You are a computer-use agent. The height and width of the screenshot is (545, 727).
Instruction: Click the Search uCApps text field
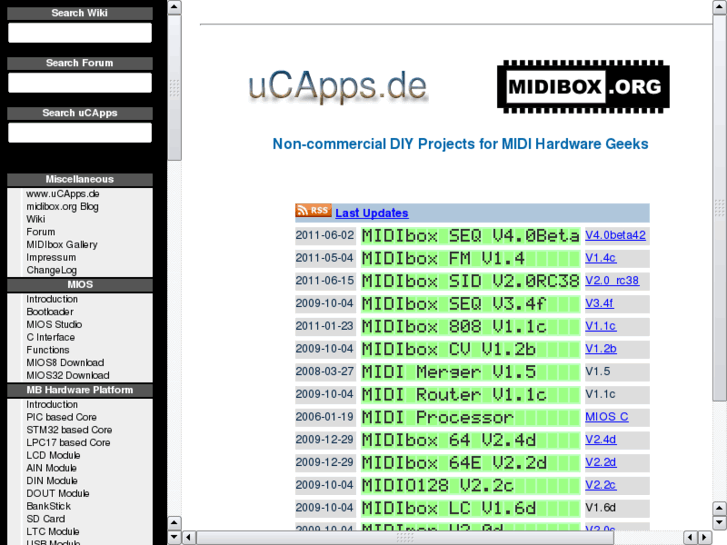tap(80, 133)
